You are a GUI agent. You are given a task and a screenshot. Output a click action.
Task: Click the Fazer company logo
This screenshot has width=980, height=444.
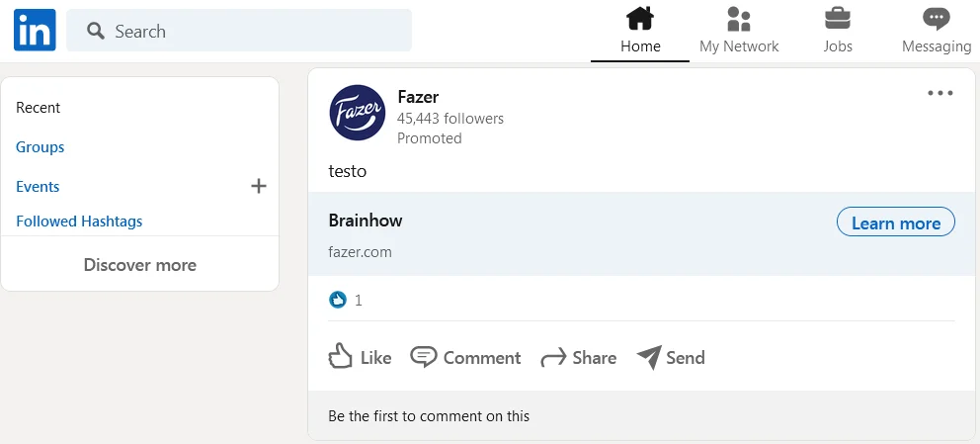[357, 113]
